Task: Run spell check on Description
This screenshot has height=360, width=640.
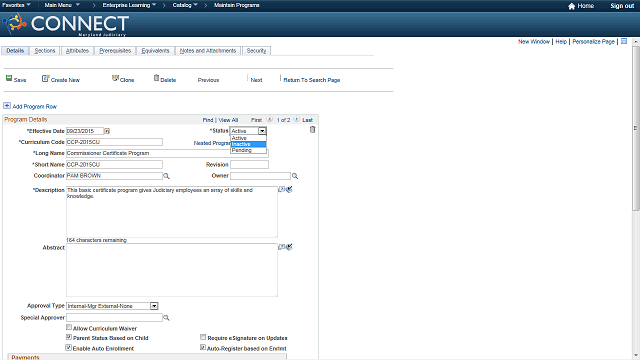Action: pyautogui.click(x=289, y=189)
